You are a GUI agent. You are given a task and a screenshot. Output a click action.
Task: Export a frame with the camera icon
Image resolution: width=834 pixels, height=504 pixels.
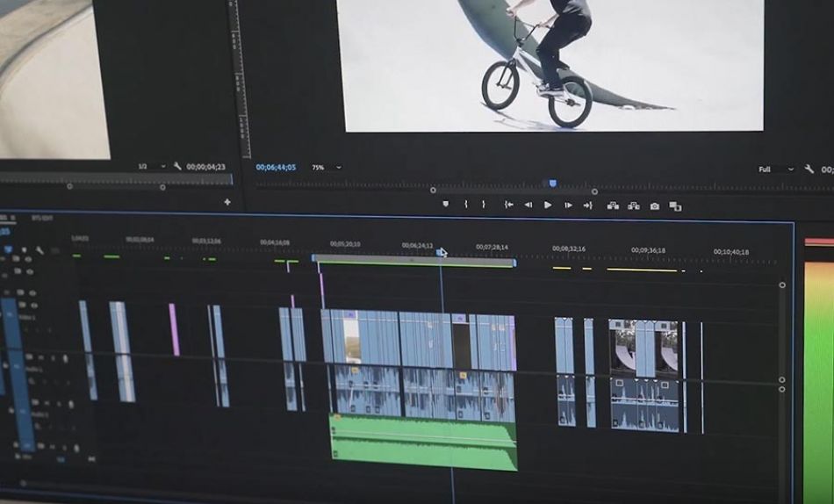[655, 206]
